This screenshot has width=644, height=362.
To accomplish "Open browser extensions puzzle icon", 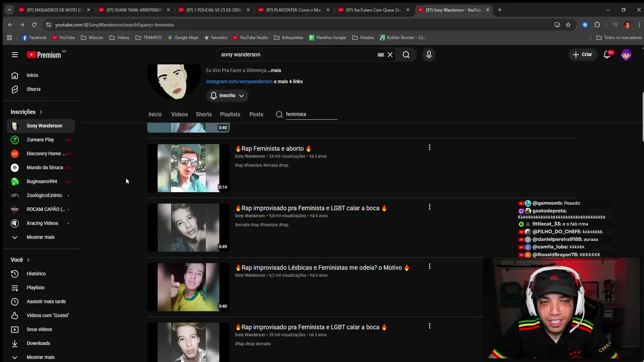I will (597, 25).
